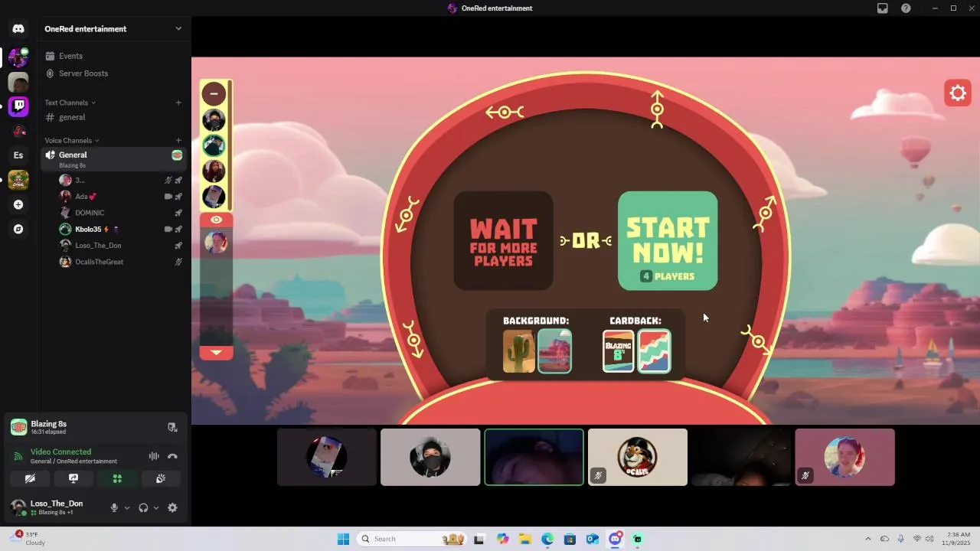Open Discord from the taskbar
Viewport: 980px width, 551px height.
click(x=615, y=539)
